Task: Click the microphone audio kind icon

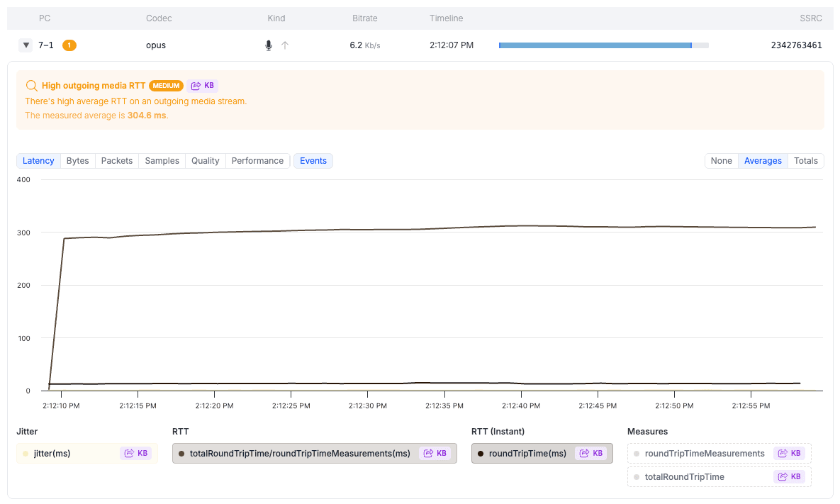Action: point(269,45)
